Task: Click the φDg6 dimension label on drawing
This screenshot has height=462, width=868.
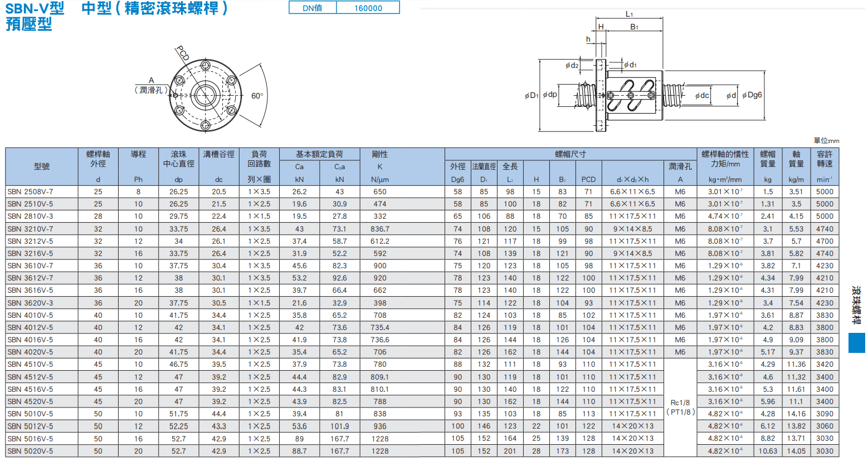Action: (752, 95)
